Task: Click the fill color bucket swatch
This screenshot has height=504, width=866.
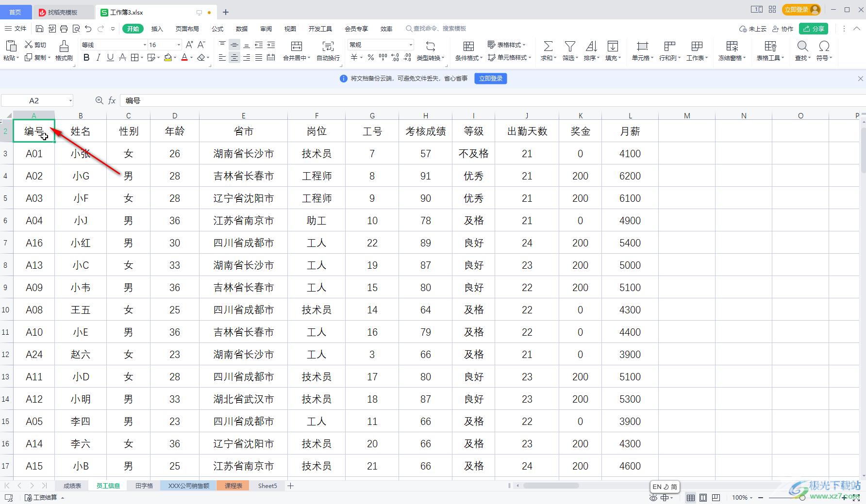Action: (168, 58)
